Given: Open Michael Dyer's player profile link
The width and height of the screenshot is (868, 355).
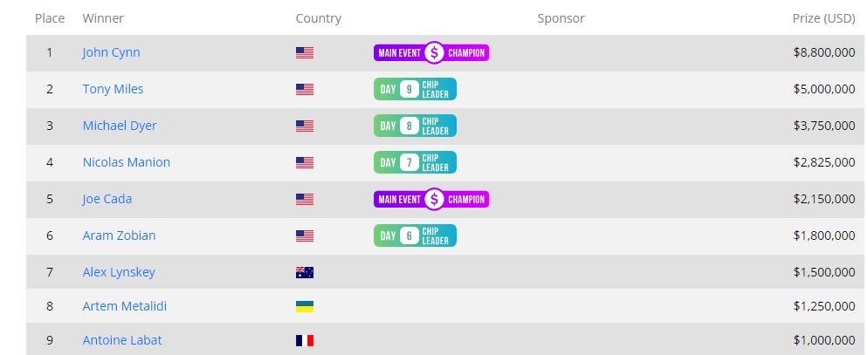Looking at the screenshot, I should (x=120, y=126).
